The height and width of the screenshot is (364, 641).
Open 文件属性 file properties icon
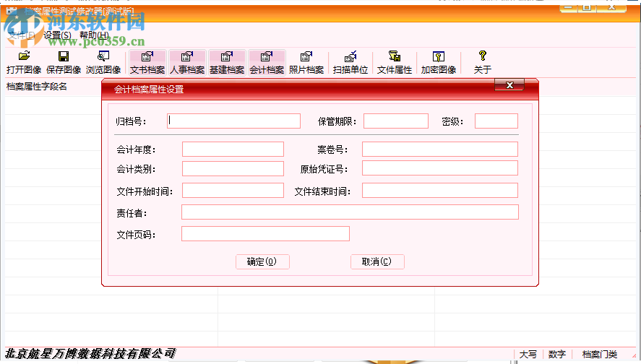coord(394,63)
